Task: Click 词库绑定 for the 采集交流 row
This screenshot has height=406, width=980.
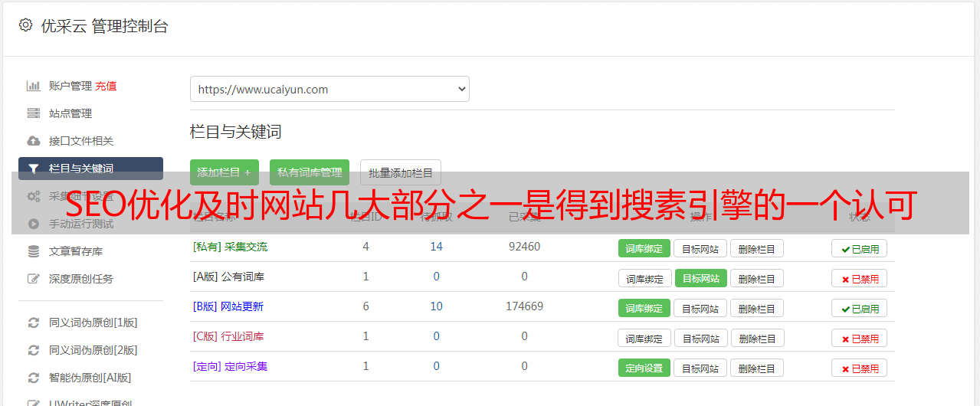Action: pyautogui.click(x=644, y=248)
